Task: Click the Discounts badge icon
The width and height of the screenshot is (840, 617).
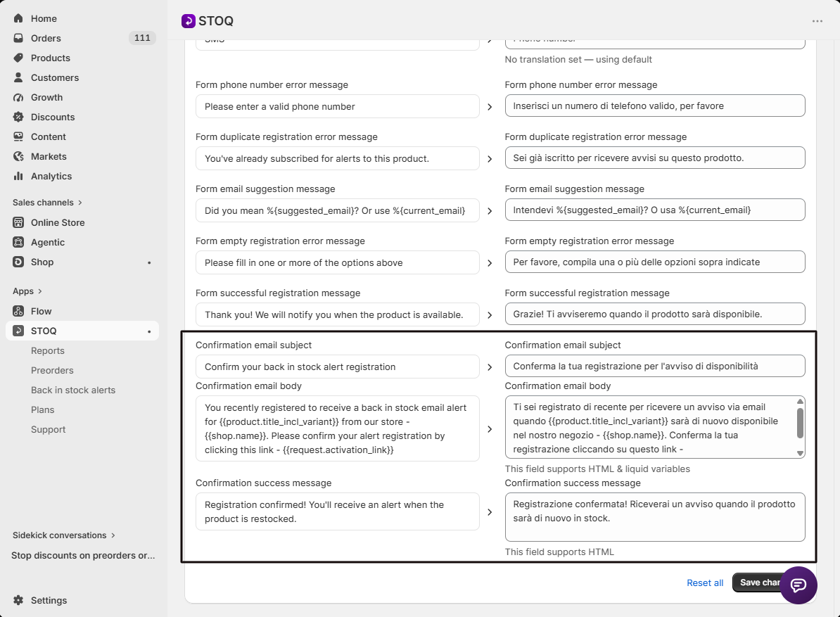Action: tap(18, 117)
